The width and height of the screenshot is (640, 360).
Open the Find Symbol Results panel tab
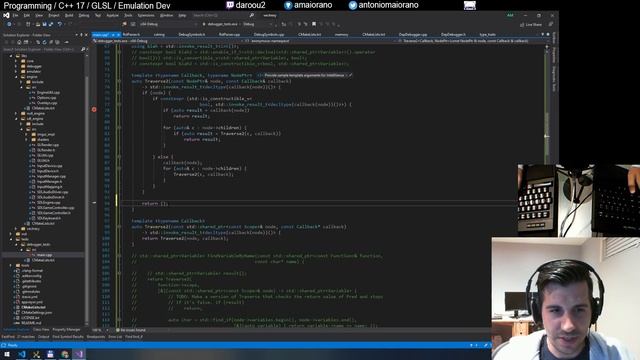point(68,337)
